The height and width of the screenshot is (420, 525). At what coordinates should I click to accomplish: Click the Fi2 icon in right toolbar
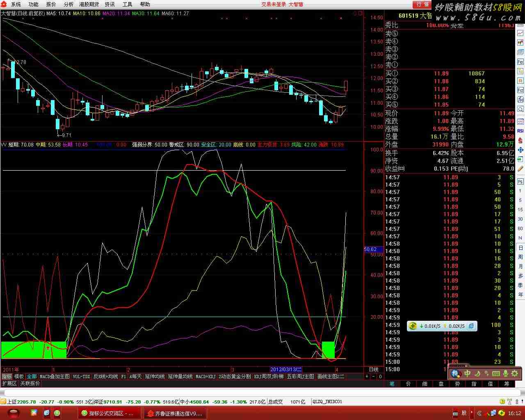coord(520,90)
